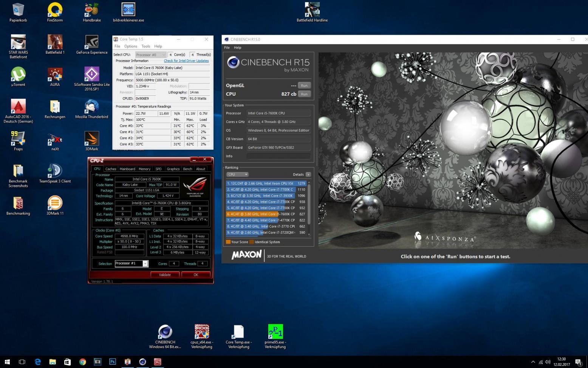Viewport: 588px width, 368px height.
Task: Open Photoshop from the taskbar
Action: coord(112,362)
